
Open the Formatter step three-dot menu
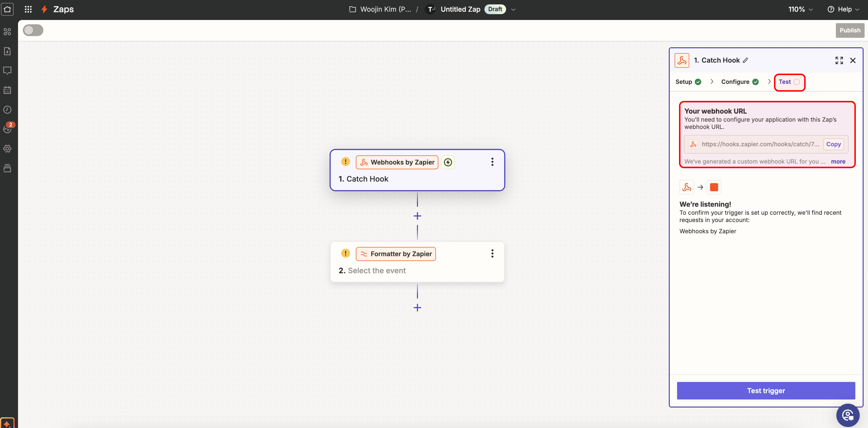[492, 254]
